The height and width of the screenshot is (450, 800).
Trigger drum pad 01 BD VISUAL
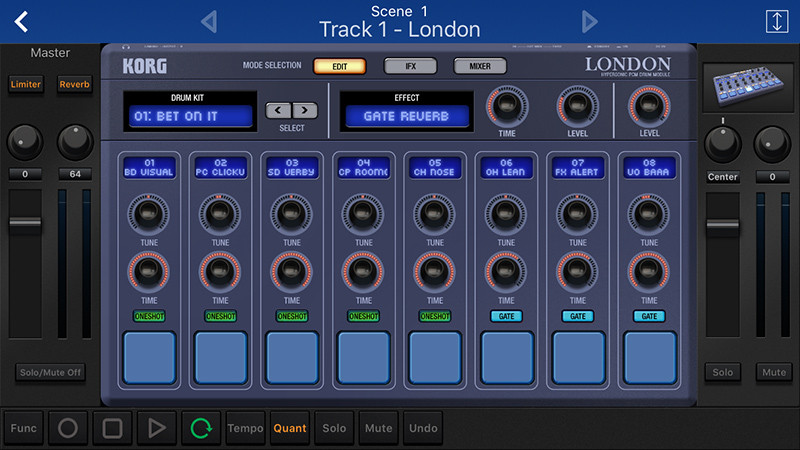149,357
